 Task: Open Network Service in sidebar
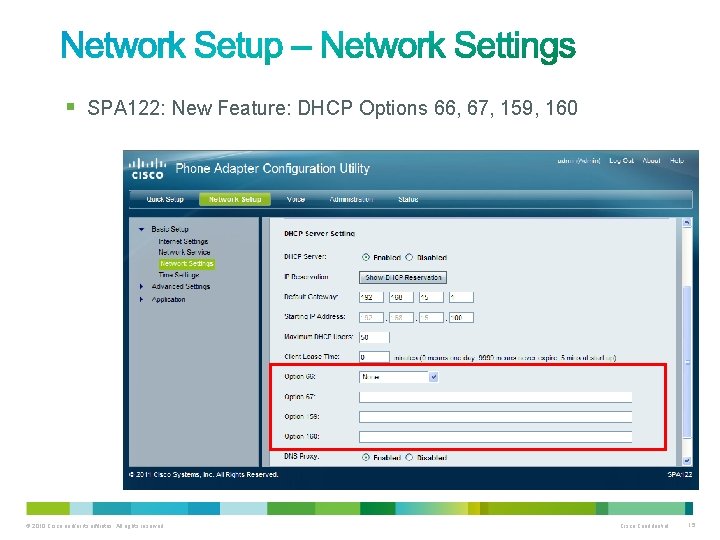click(x=184, y=252)
